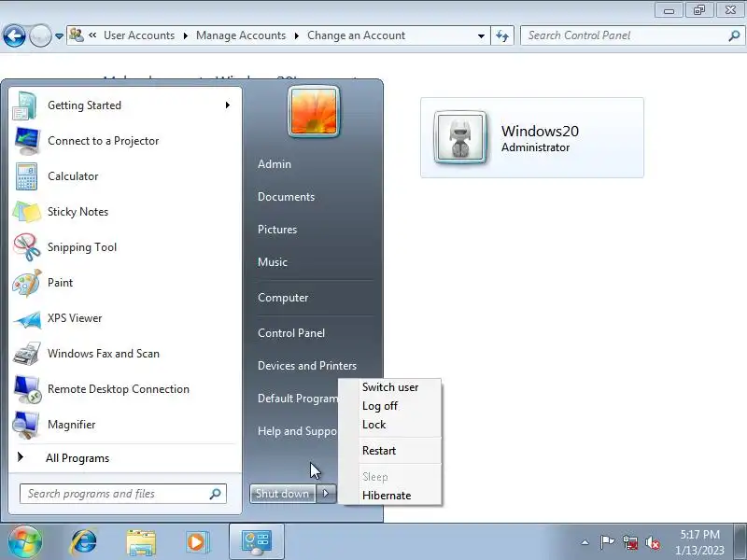Click the search magnifier in Control Panel
The width and height of the screenshot is (747, 560).
[734, 35]
